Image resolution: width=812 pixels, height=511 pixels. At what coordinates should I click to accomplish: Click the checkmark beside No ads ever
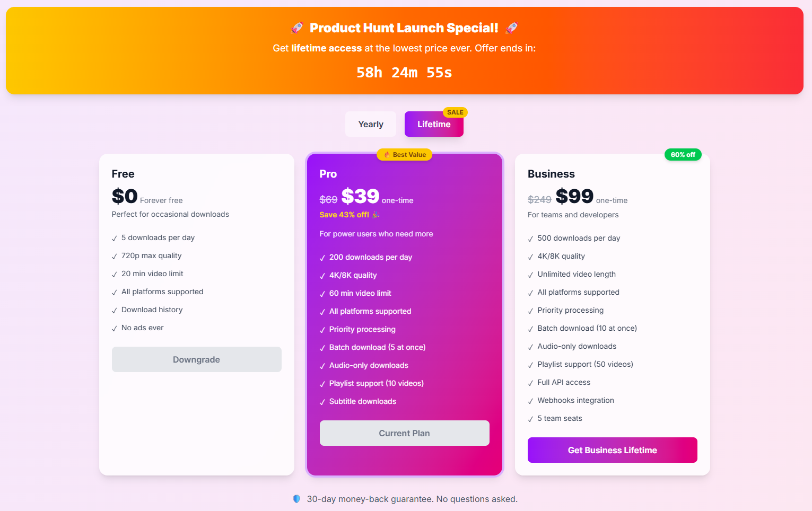pyautogui.click(x=114, y=328)
